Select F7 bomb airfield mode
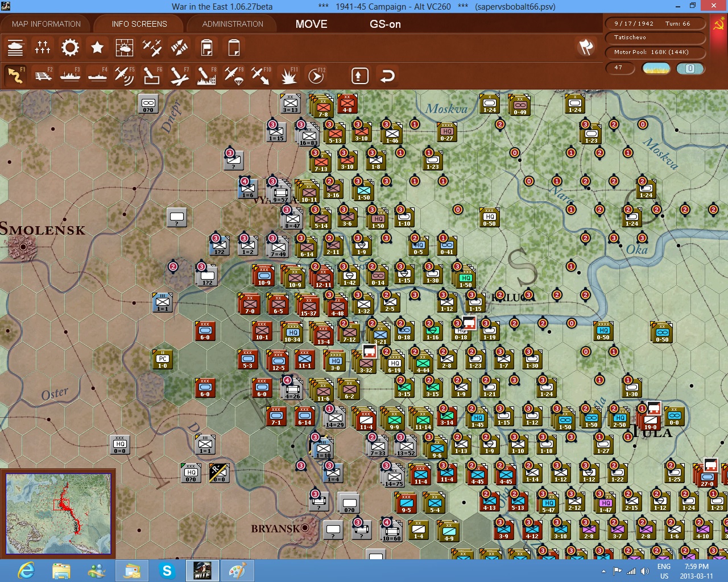Screen dimensions: 728x582 [x=179, y=76]
